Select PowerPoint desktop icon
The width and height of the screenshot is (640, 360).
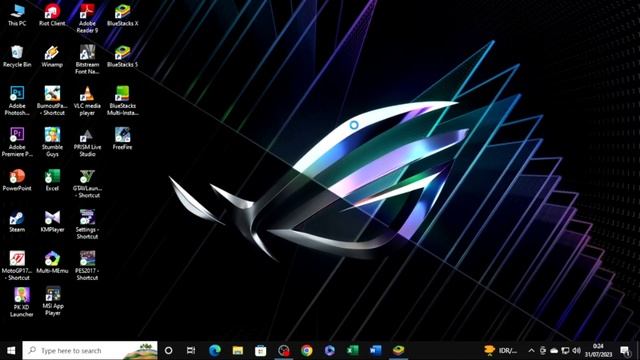(x=17, y=180)
